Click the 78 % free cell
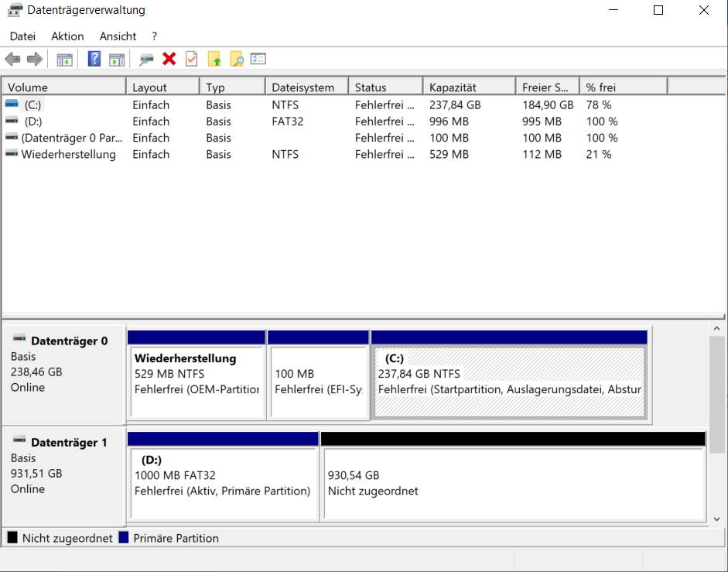Image resolution: width=728 pixels, height=572 pixels. 599,105
